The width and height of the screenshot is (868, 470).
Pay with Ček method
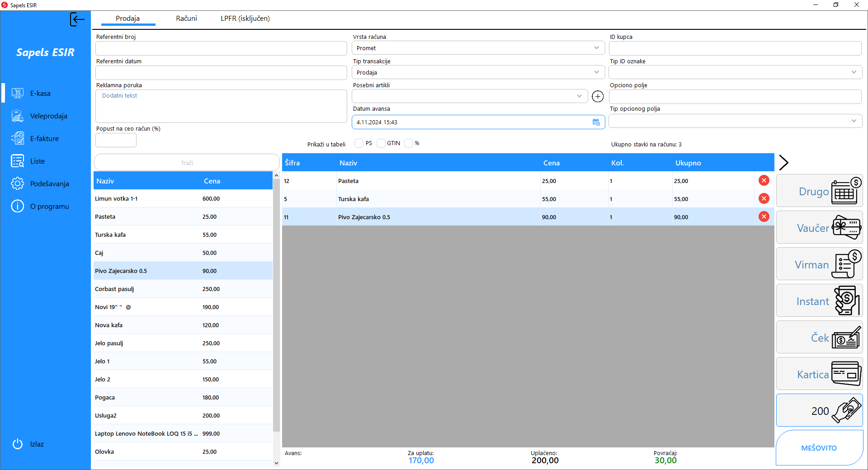click(x=819, y=337)
